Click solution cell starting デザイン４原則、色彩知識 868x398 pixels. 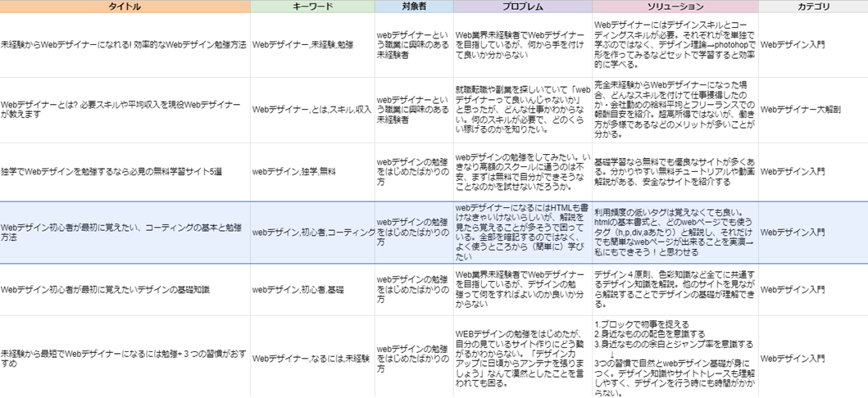click(675, 290)
